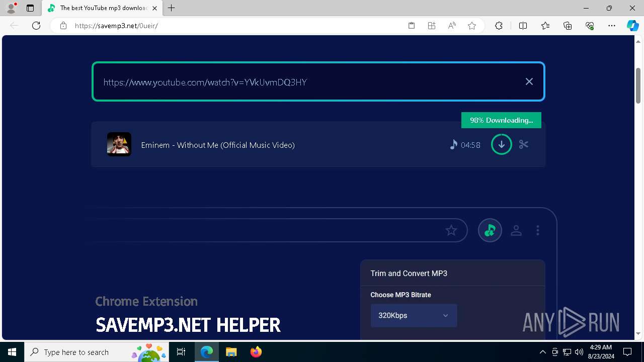Click Trim and Convert MP3 heading
Screen dimensions: 644x362
coord(409,274)
